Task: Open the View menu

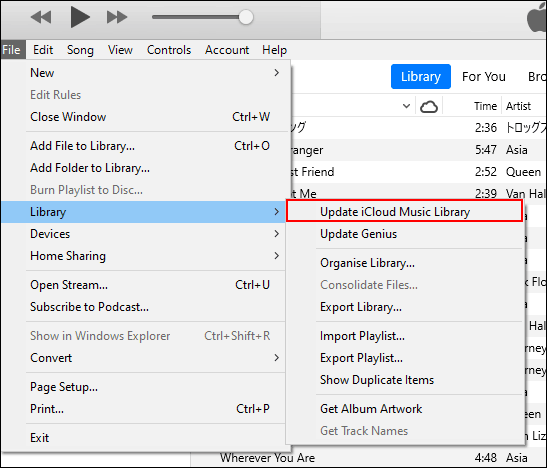Action: coord(120,50)
